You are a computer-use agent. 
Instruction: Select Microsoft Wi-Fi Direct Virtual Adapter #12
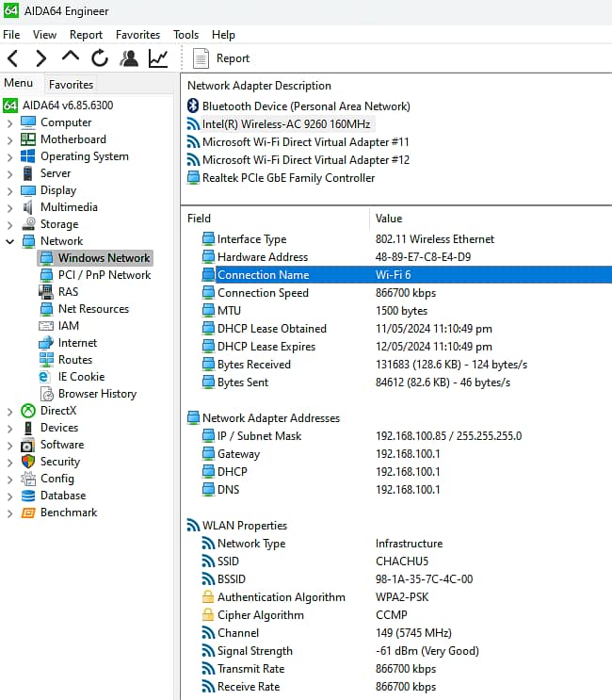[x=298, y=160]
